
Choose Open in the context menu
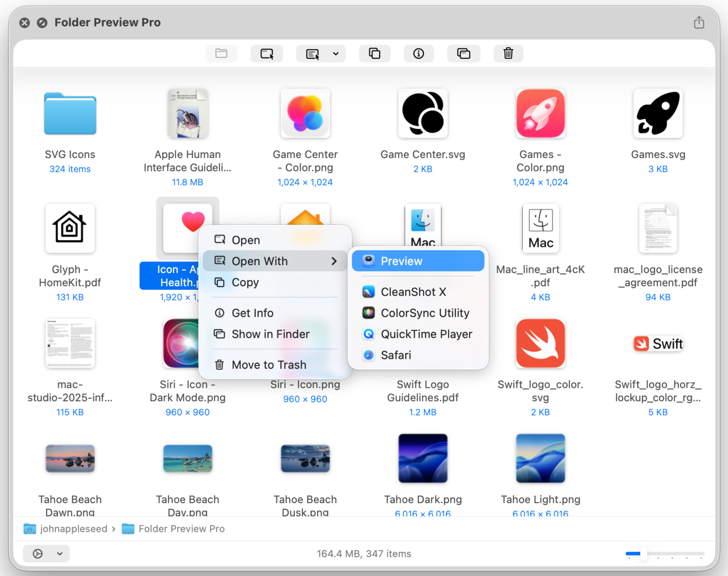(275, 240)
